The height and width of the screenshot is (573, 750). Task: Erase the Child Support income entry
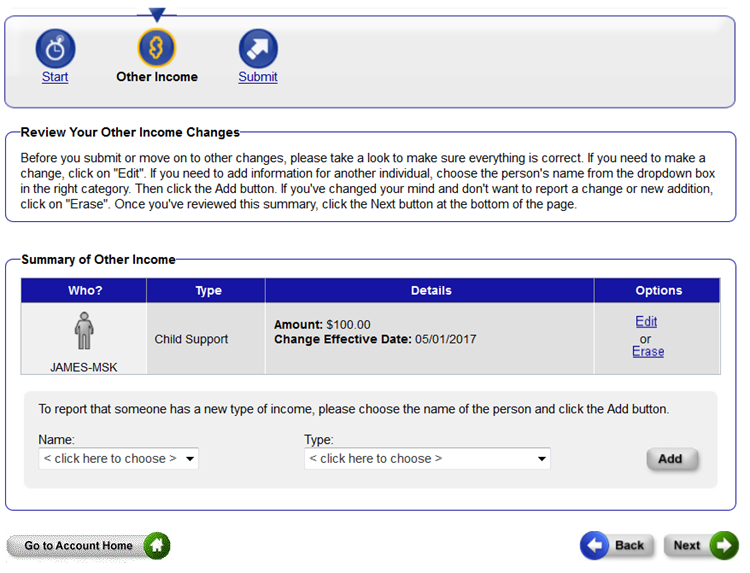tap(647, 352)
